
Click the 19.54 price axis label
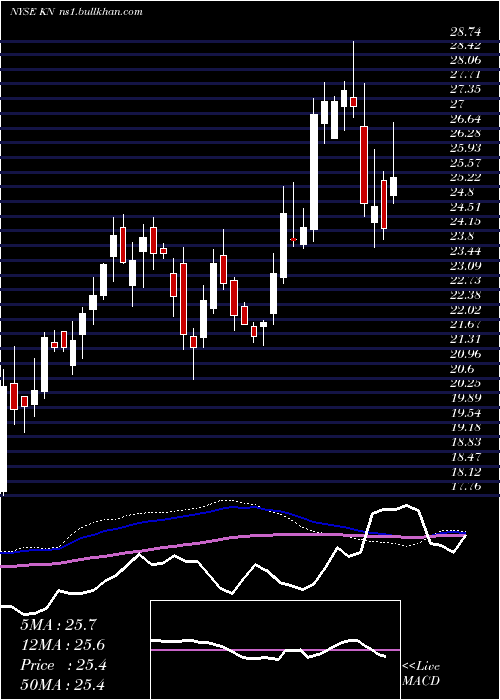pyautogui.click(x=465, y=412)
